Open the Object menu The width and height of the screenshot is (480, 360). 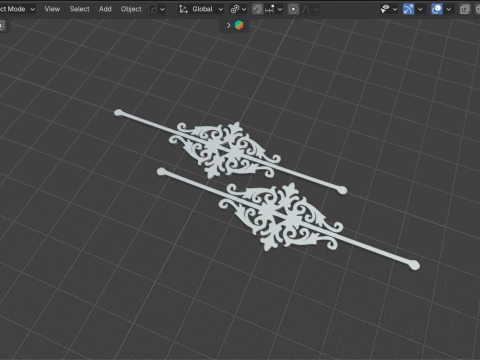(x=131, y=9)
